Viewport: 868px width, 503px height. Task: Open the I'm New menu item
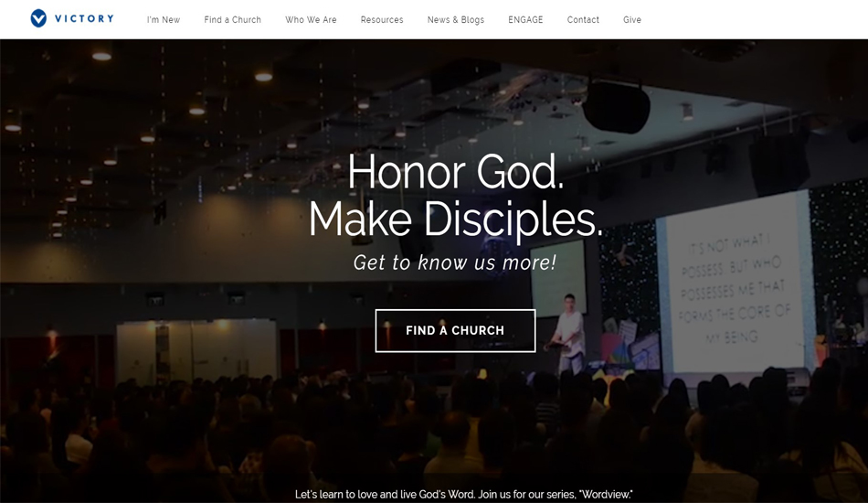(164, 19)
